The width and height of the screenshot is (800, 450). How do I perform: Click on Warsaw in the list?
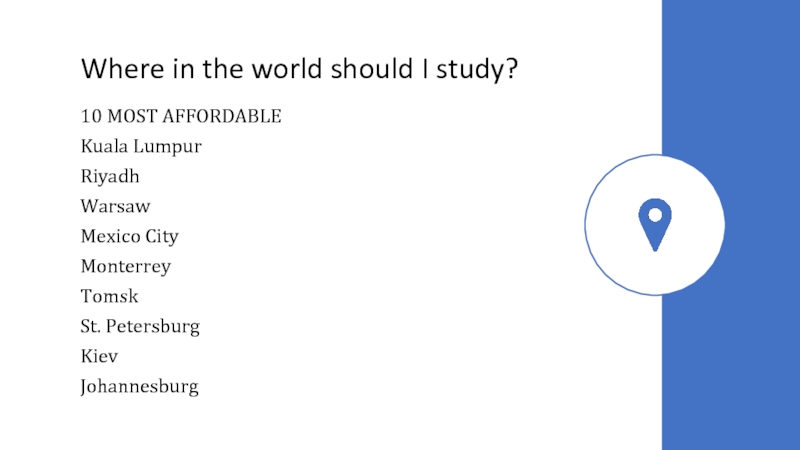[115, 206]
